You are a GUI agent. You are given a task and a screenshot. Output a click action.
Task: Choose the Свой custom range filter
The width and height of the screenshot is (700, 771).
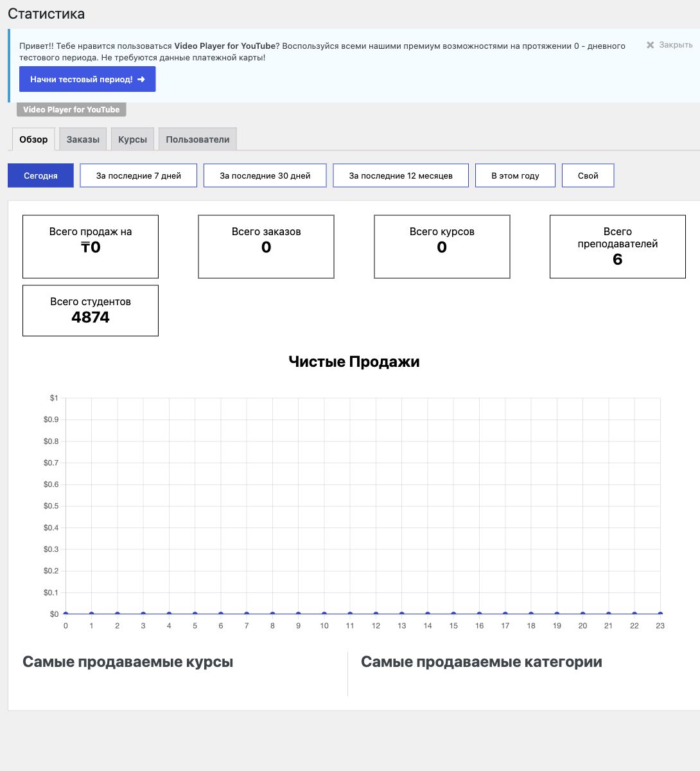[x=588, y=175]
